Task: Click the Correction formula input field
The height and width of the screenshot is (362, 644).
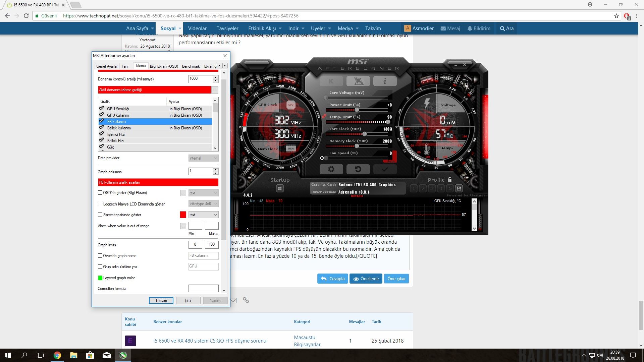Action: (203, 289)
